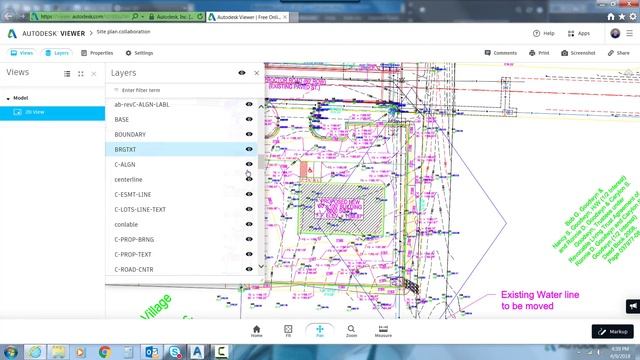Click the feedback megaphone icon
640x360 pixels.
pyautogui.click(x=633, y=306)
